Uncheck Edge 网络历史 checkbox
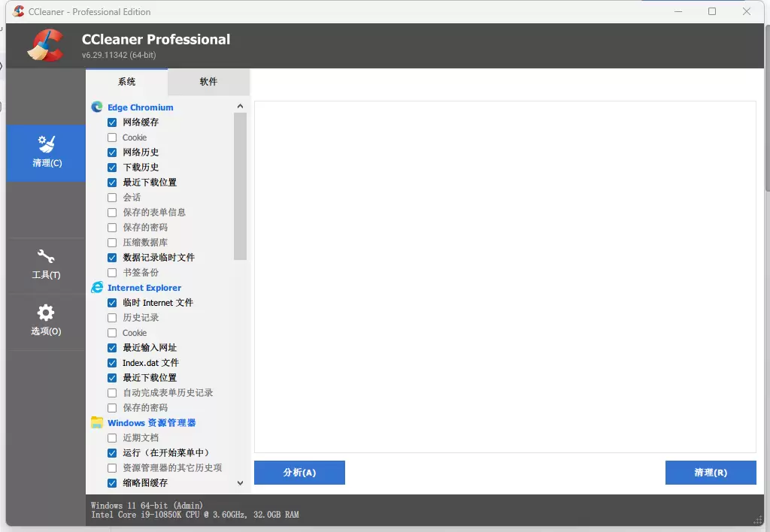This screenshot has width=770, height=532. click(x=112, y=153)
